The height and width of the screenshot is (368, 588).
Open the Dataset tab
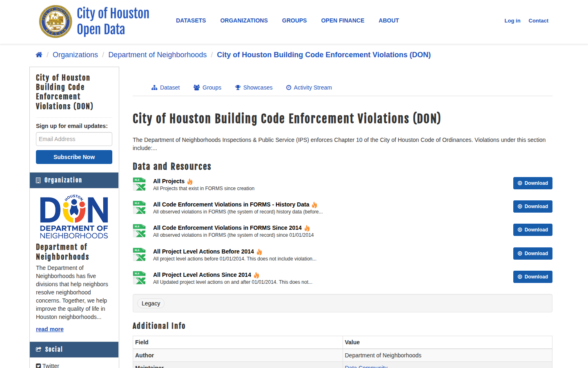[x=165, y=88]
